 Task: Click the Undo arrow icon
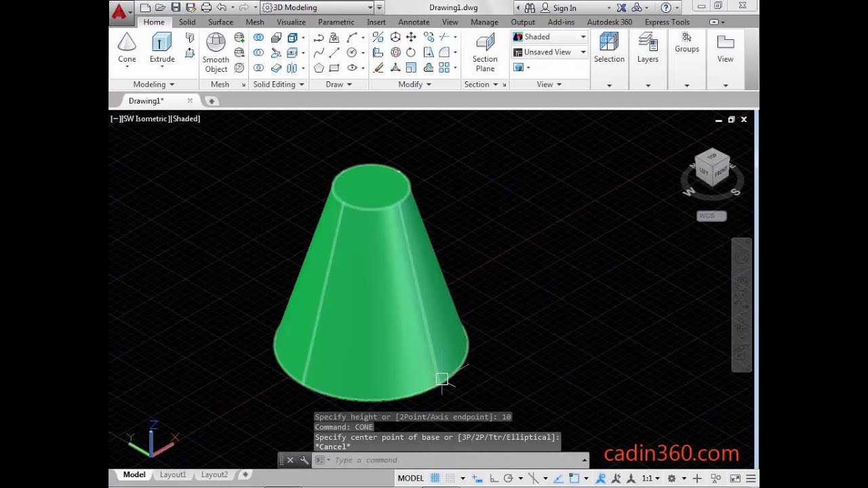(221, 7)
